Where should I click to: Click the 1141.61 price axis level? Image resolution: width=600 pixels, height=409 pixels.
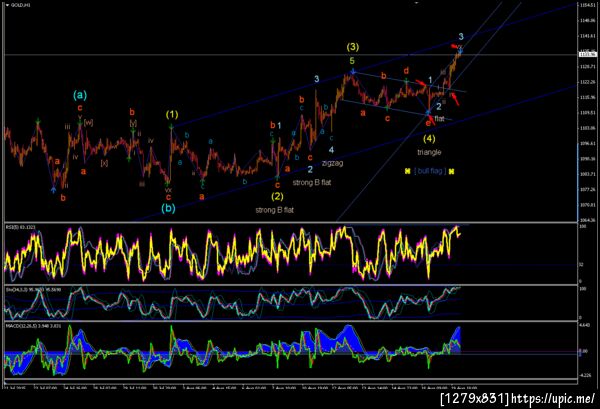coord(586,36)
